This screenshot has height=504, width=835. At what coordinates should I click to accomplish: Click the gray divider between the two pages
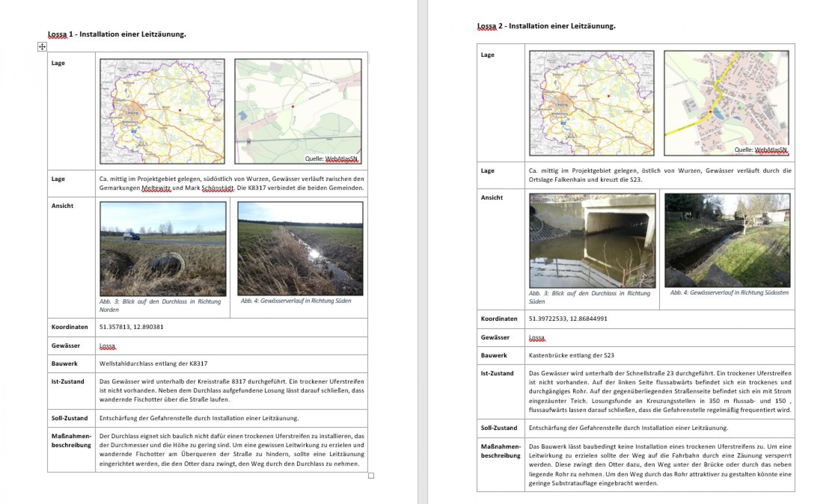(423, 252)
